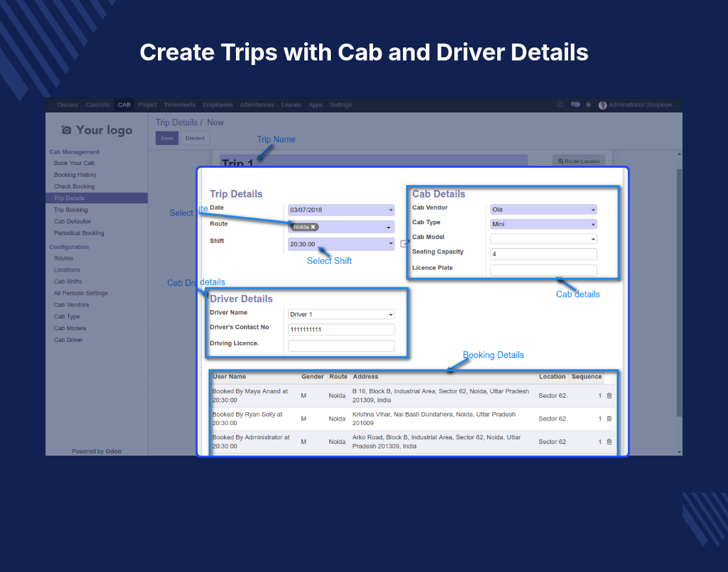Open Cab Vendors in sidebar
The width and height of the screenshot is (728, 572).
(x=71, y=305)
